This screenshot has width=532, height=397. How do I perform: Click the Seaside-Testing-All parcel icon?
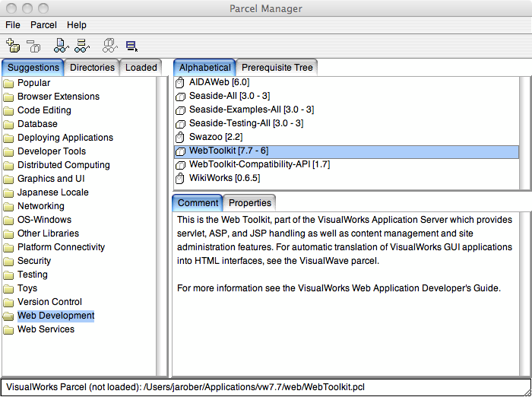point(180,124)
